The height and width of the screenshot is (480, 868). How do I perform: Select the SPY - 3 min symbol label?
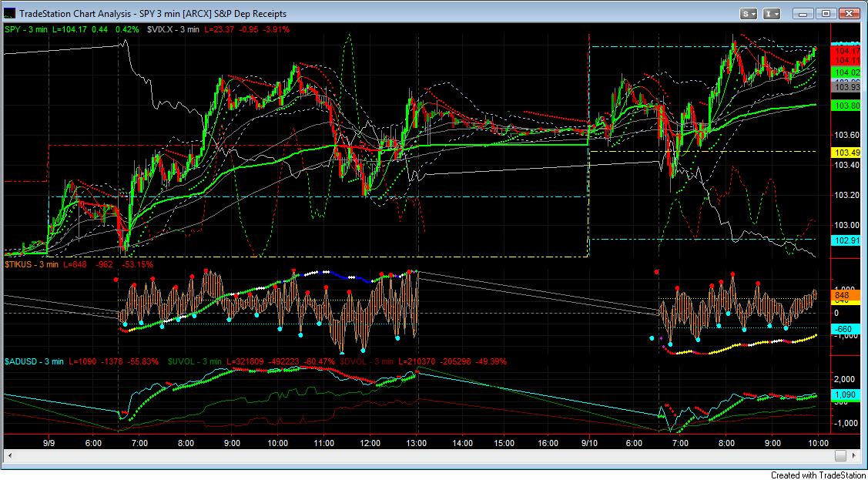27,29
